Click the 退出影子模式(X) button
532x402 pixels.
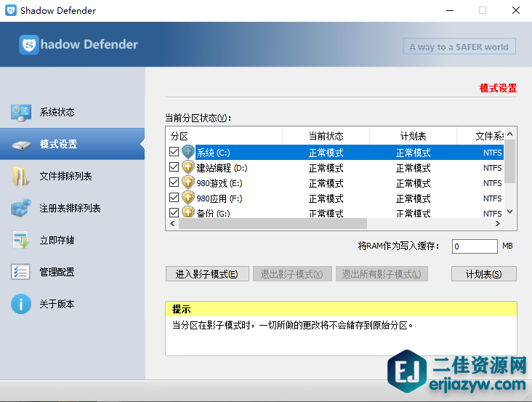pos(292,274)
